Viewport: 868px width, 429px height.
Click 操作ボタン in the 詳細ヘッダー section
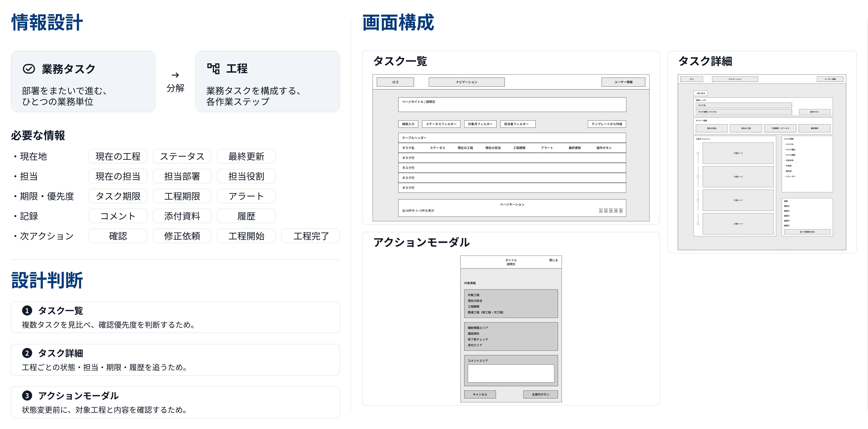point(815,112)
